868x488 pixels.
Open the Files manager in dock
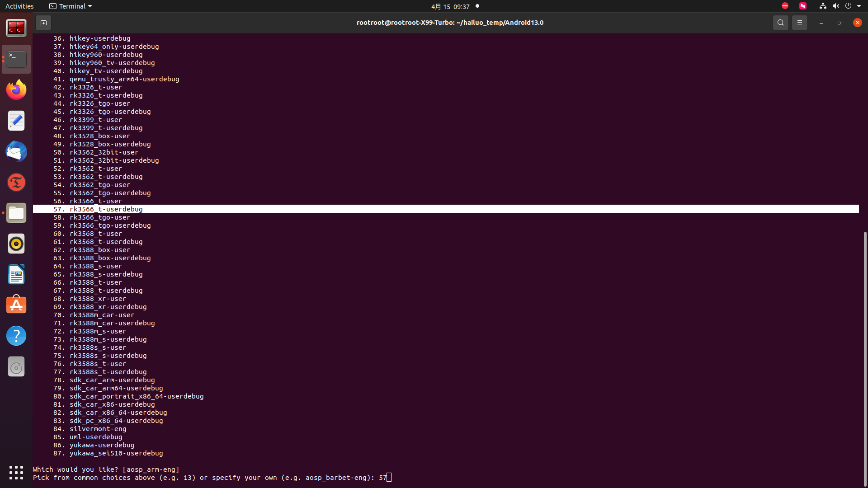(x=16, y=213)
